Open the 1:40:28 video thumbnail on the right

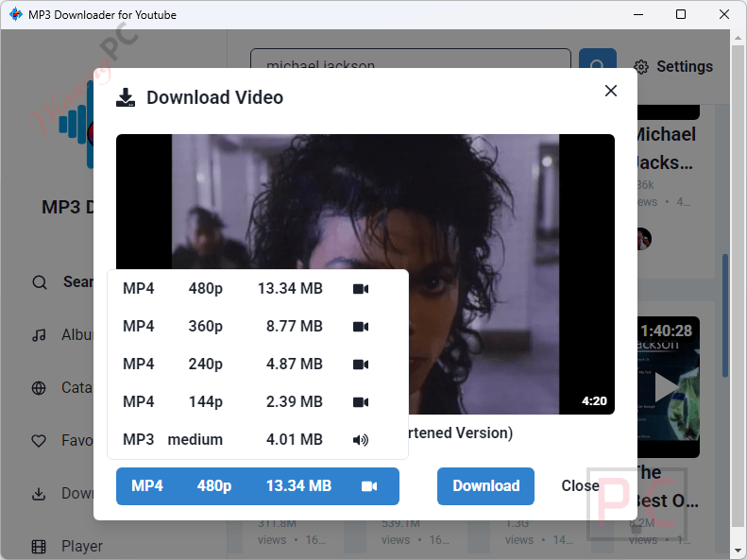668,386
